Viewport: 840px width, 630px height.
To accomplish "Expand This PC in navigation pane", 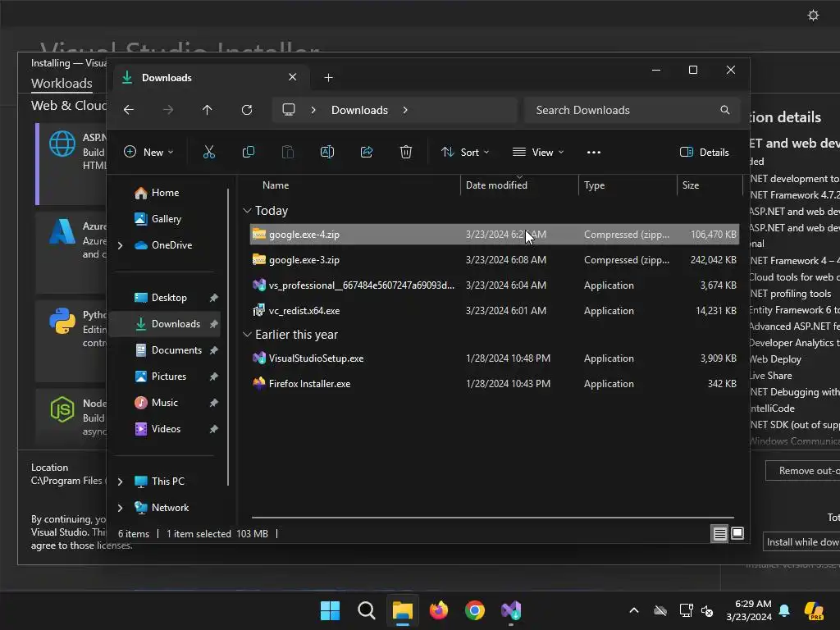I will click(120, 482).
